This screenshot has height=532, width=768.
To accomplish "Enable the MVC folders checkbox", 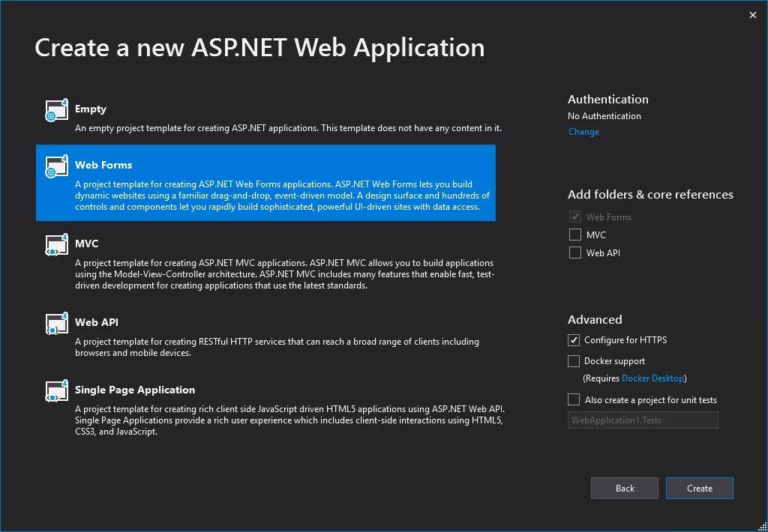I will coord(575,235).
